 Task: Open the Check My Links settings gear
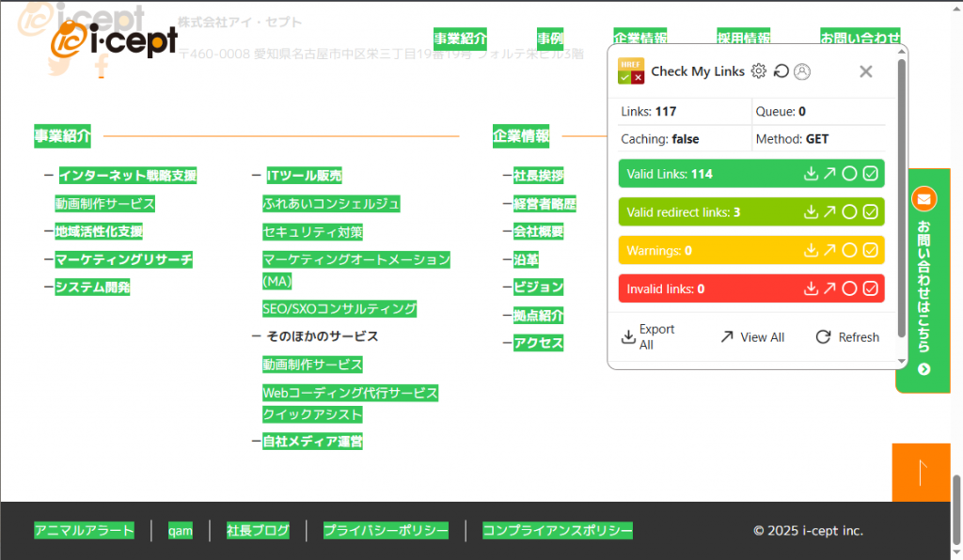(x=758, y=70)
